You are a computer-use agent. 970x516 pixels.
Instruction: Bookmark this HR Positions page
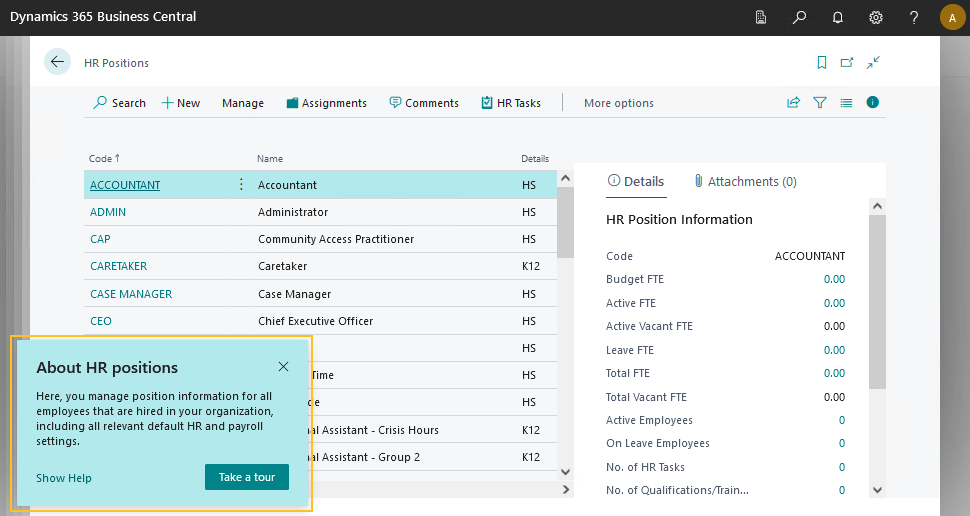coord(822,62)
